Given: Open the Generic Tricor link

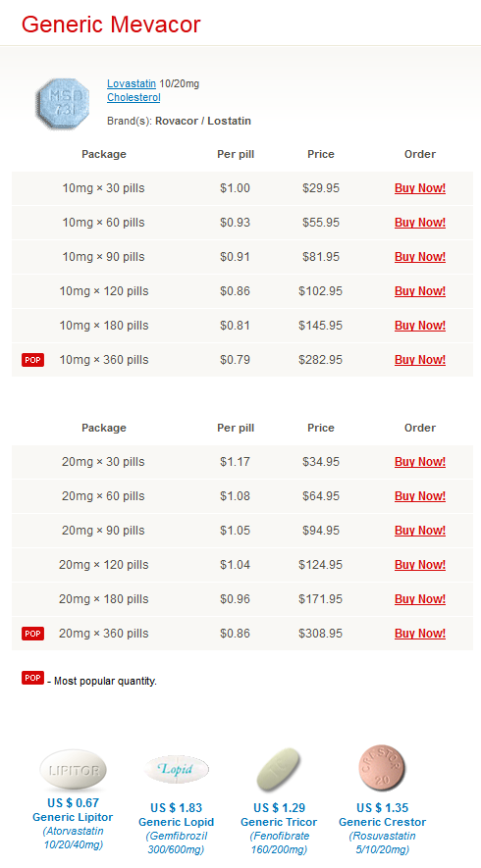Looking at the screenshot, I should pyautogui.click(x=279, y=822).
